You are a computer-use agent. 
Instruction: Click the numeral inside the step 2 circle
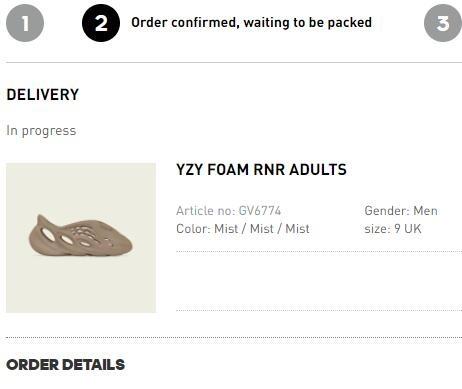[101, 23]
